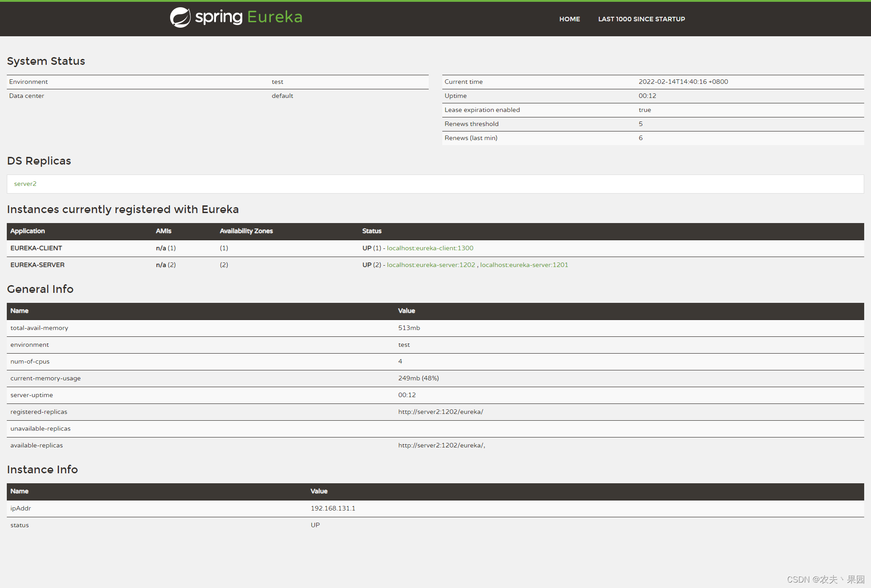The width and height of the screenshot is (871, 588).
Task: Click the EUREKA-CLIENT application name
Action: tap(36, 248)
